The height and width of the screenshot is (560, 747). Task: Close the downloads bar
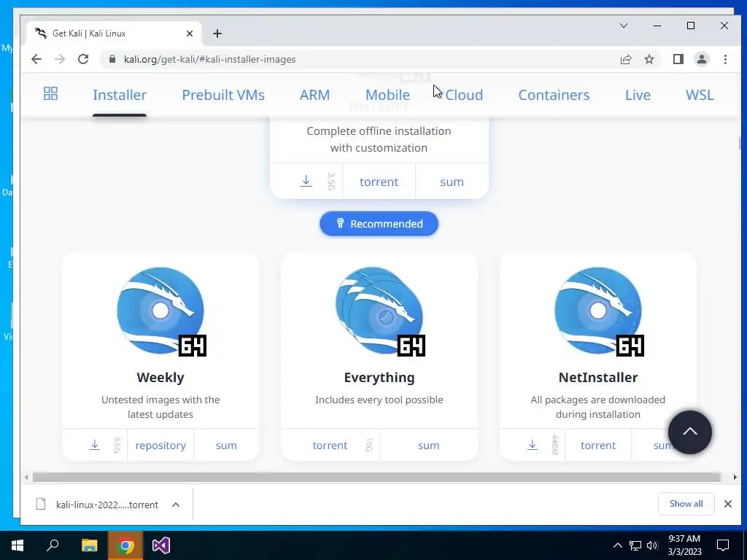tap(728, 504)
